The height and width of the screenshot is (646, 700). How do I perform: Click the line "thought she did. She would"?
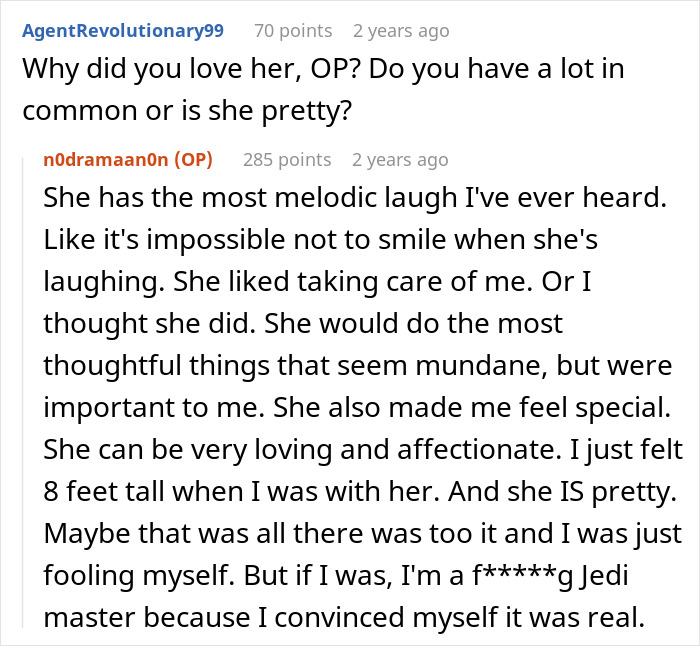(x=303, y=325)
